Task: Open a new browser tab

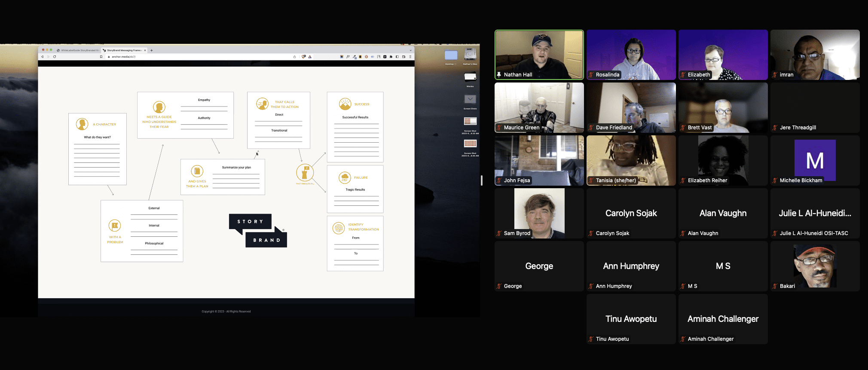Action: click(152, 50)
